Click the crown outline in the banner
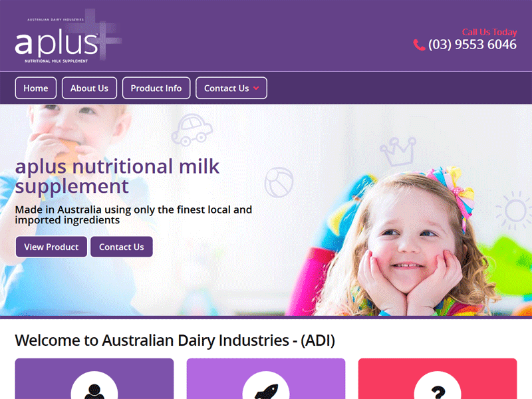Image resolution: width=532 pixels, height=399 pixels. 398,152
